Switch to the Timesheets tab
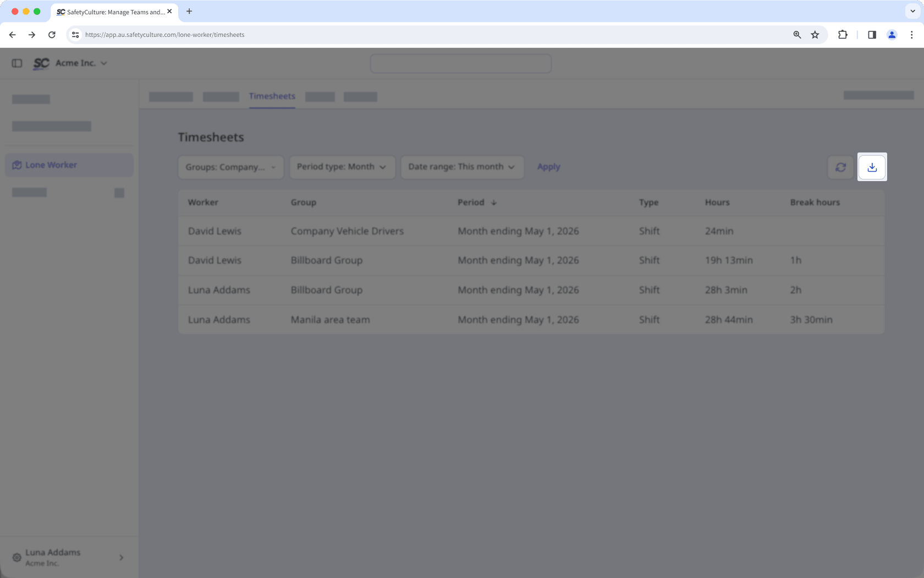924x578 pixels. pyautogui.click(x=272, y=96)
